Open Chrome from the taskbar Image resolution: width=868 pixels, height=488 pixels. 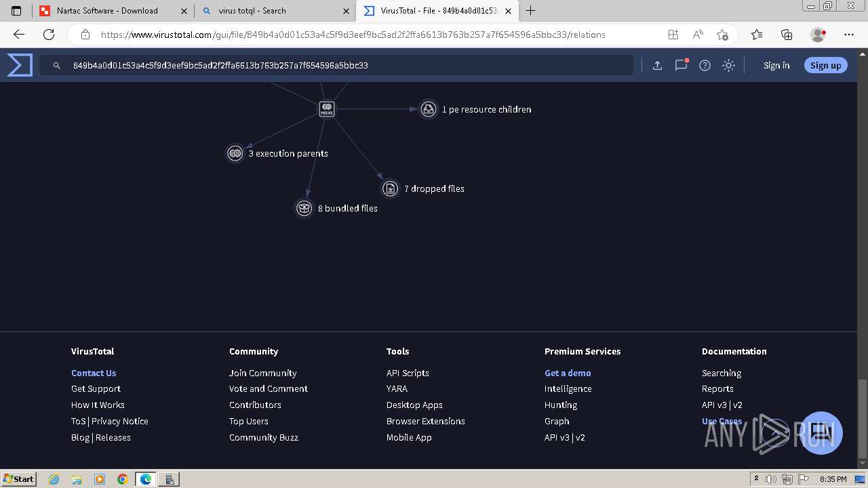(122, 479)
